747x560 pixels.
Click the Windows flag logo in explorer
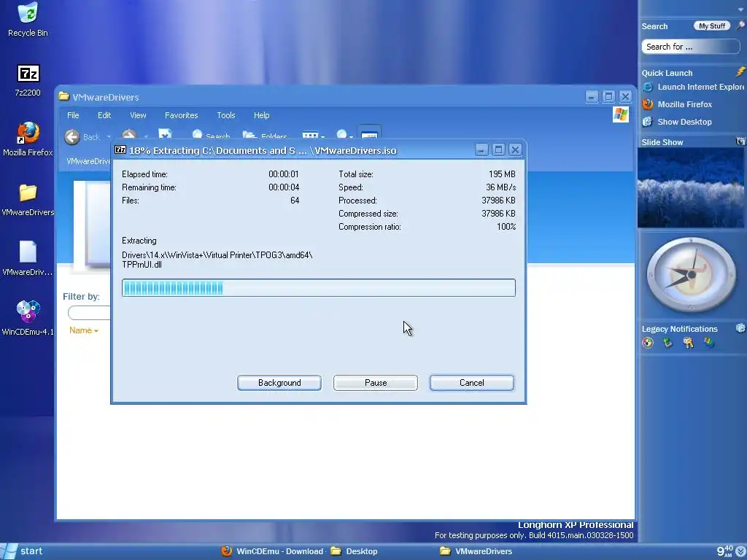pos(620,114)
